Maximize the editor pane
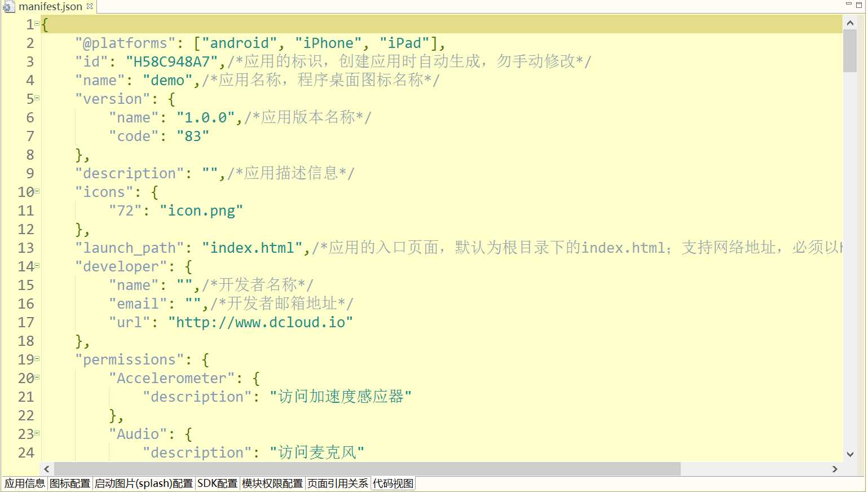 tap(859, 5)
